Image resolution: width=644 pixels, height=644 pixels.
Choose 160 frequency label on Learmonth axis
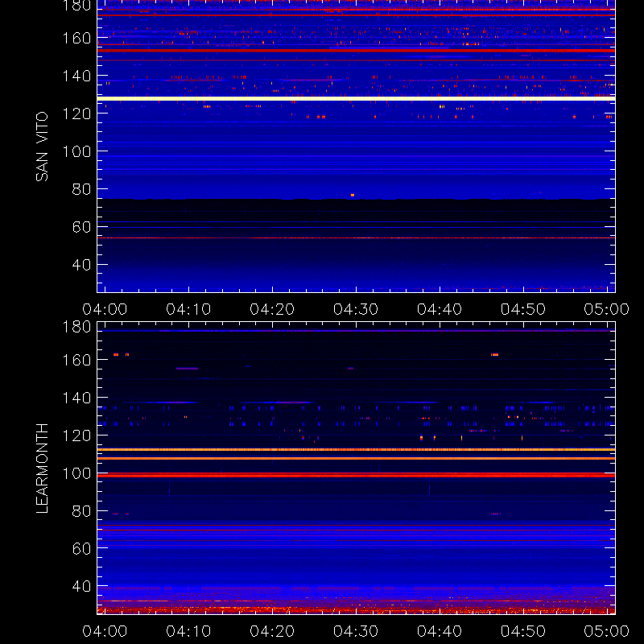[76, 360]
